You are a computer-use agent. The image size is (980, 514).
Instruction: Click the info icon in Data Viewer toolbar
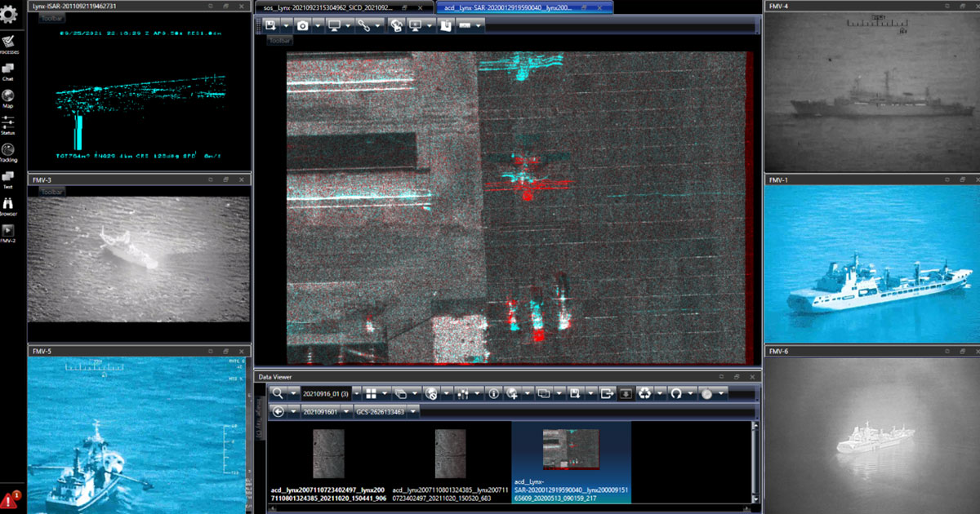[x=493, y=393]
